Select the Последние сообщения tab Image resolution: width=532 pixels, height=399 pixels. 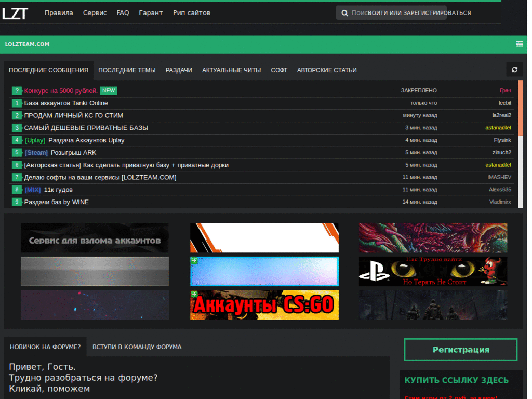(48, 70)
